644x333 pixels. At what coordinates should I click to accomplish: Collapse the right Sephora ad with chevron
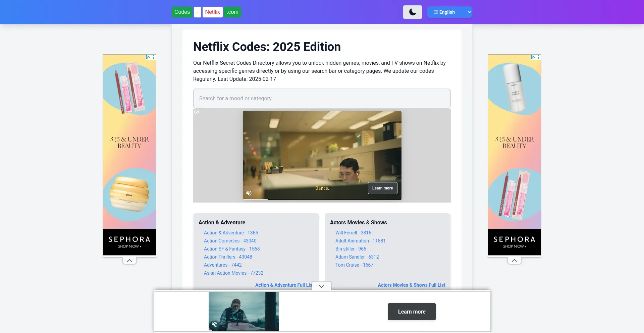(x=515, y=261)
